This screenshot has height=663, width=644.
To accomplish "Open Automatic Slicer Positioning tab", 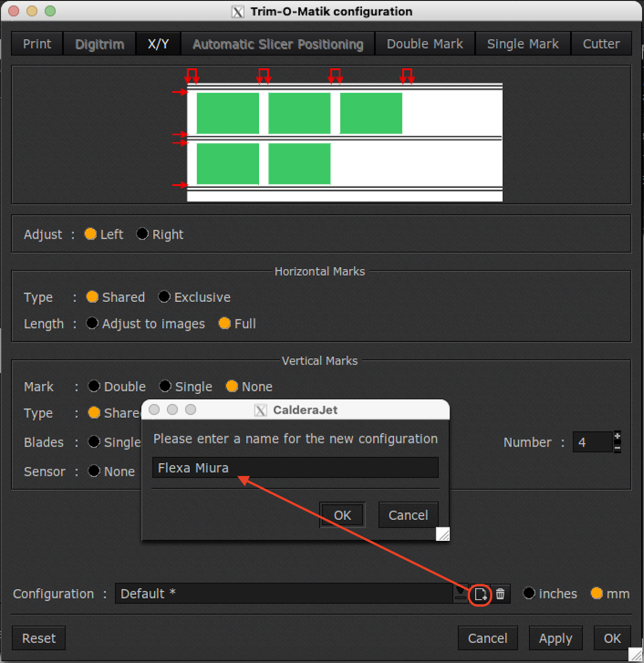I will [x=277, y=44].
